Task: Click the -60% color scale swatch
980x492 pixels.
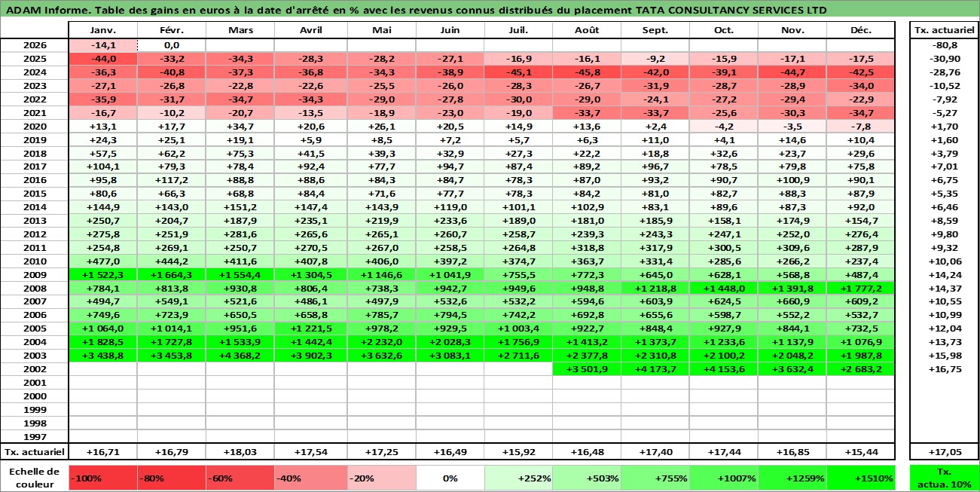Action: pyautogui.click(x=240, y=478)
